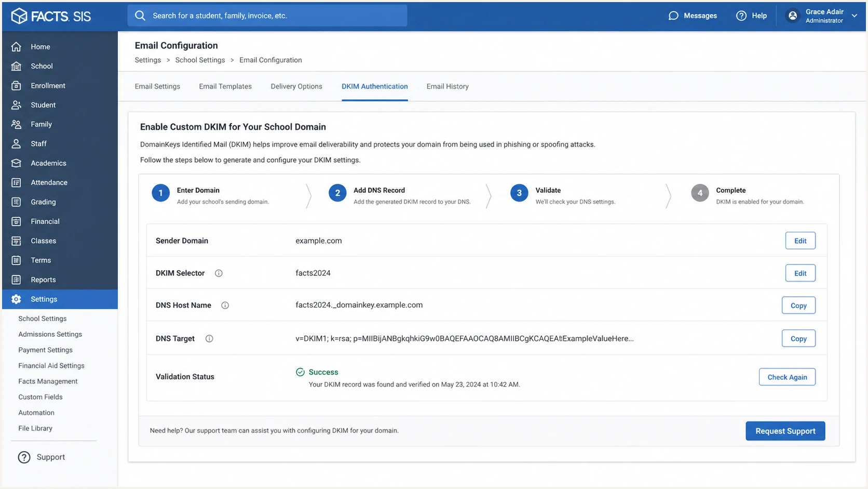Copy the DNS Host Name
868x489 pixels.
798,306
